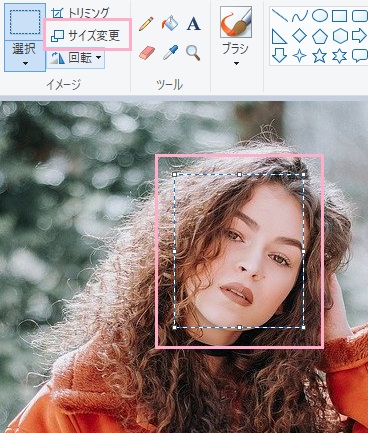Choose the Right arrow shape

point(359,36)
